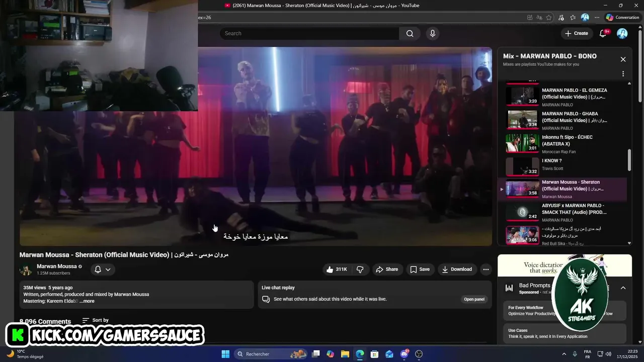Image resolution: width=644 pixels, height=362 pixels.
Task: Click the Edge split screen icon
Action: 530,17
